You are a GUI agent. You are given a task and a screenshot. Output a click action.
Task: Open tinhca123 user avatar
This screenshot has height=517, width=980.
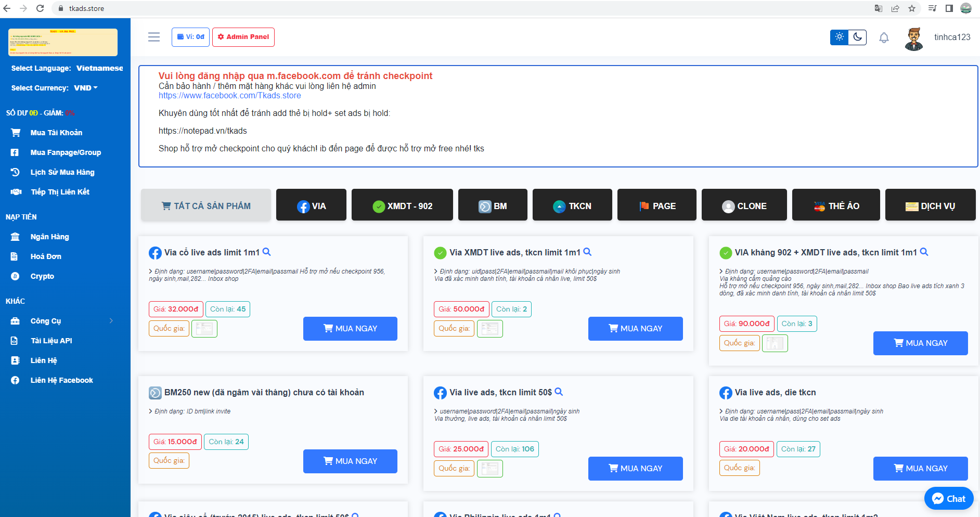point(914,39)
